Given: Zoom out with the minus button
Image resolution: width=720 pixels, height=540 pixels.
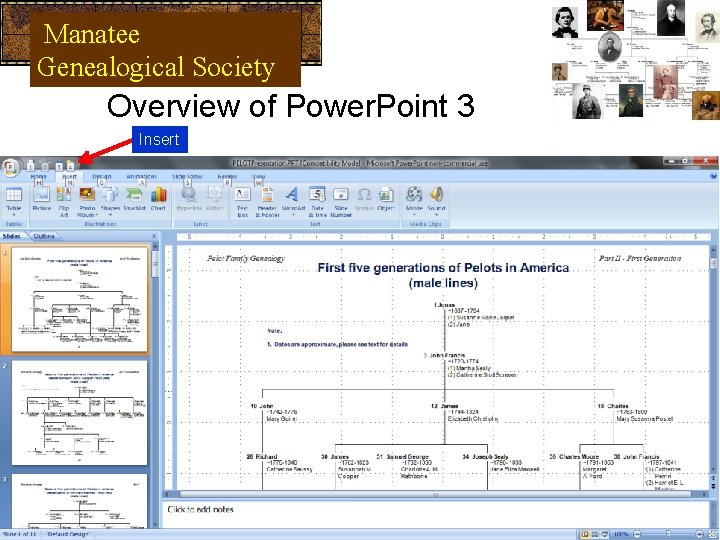Looking at the screenshot, I should (637, 534).
